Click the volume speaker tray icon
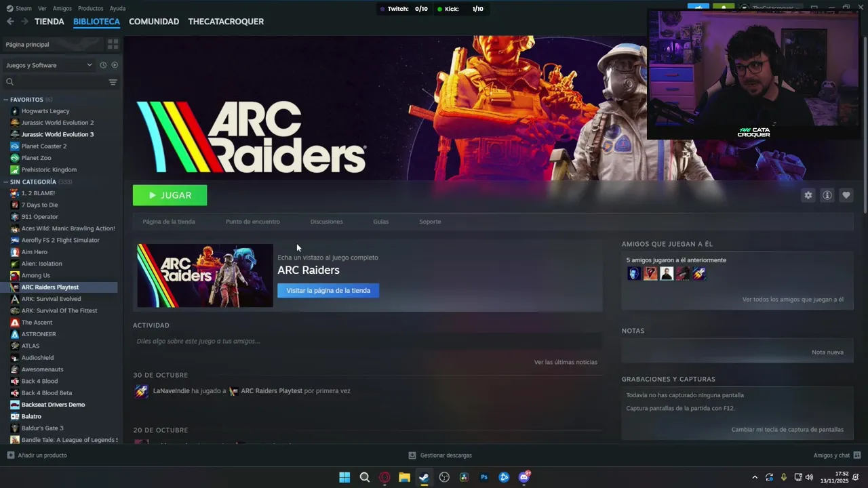 pos(809,477)
